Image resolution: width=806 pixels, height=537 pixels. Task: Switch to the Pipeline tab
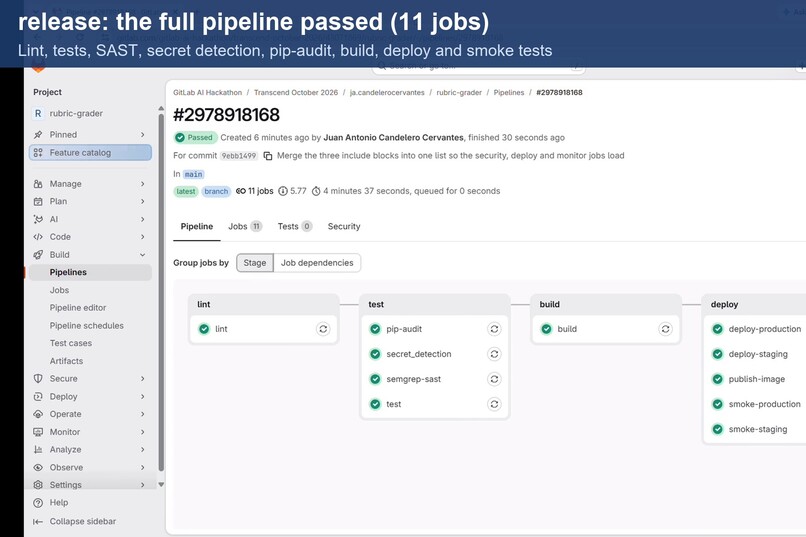197,227
